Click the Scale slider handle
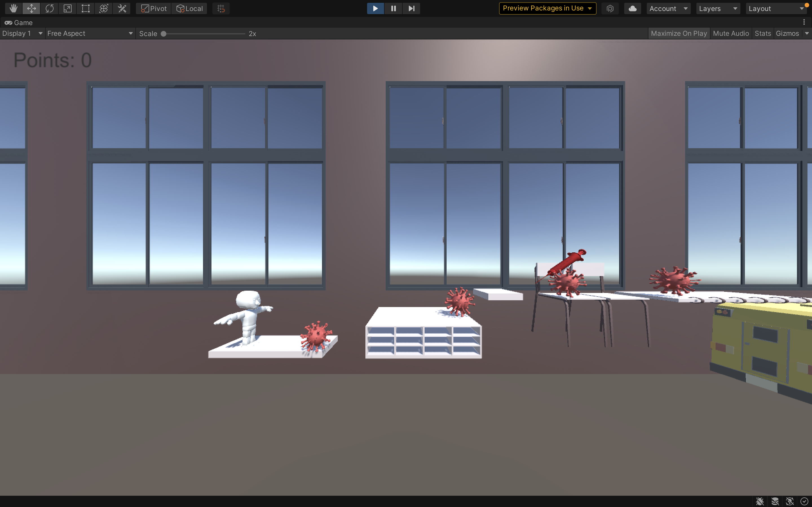This screenshot has width=812, height=507. tap(164, 34)
